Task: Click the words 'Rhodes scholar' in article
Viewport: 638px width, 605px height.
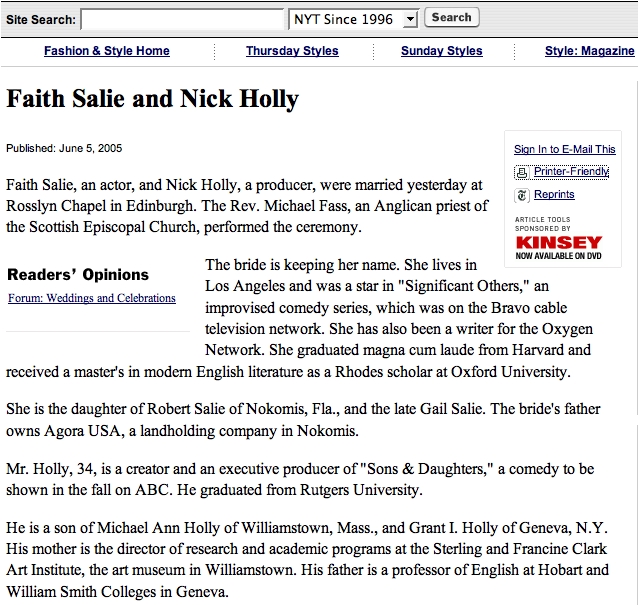Action: pos(383,372)
